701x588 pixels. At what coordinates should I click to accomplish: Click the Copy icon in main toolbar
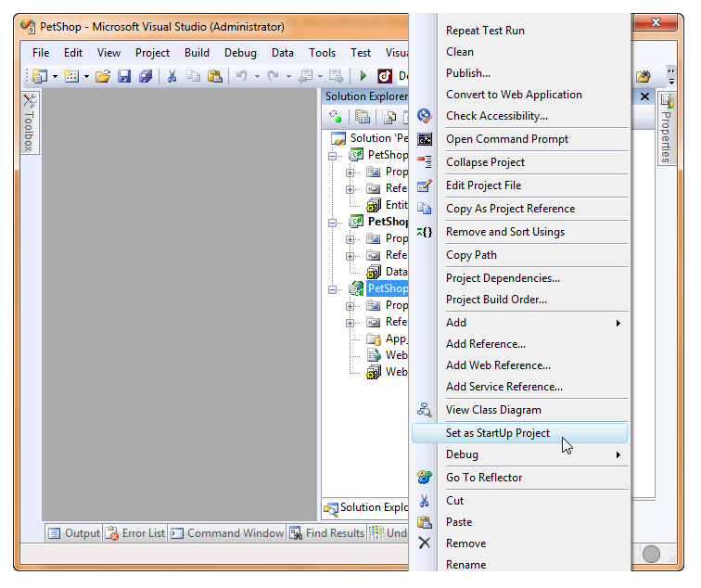click(x=193, y=76)
